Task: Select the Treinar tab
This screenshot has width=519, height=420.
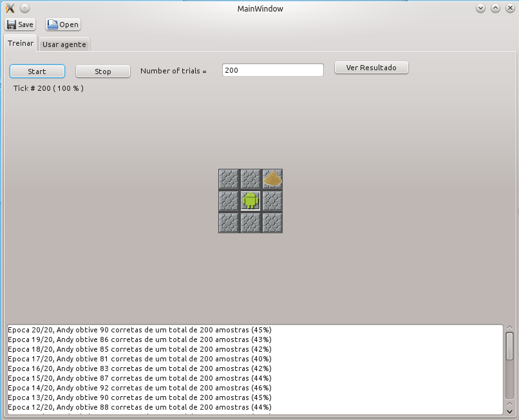Action: click(x=21, y=43)
